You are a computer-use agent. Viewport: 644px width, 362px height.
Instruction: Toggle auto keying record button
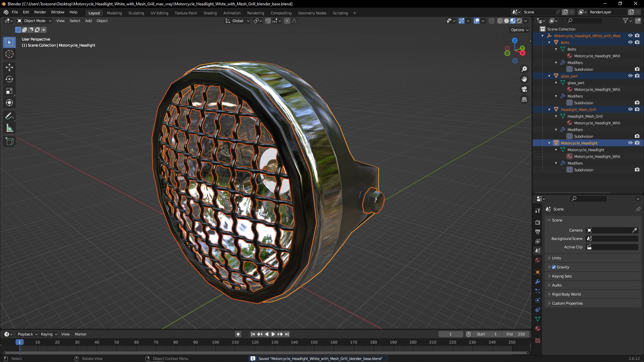238,334
